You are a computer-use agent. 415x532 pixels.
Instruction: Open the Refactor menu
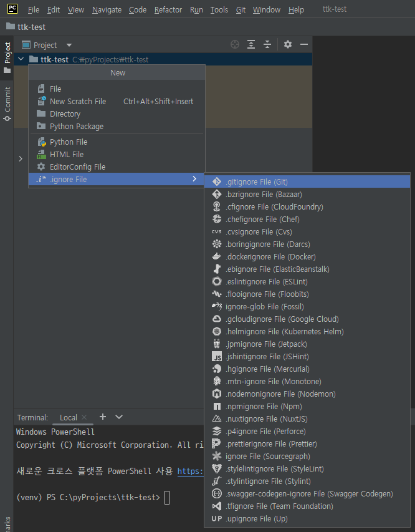tap(168, 10)
